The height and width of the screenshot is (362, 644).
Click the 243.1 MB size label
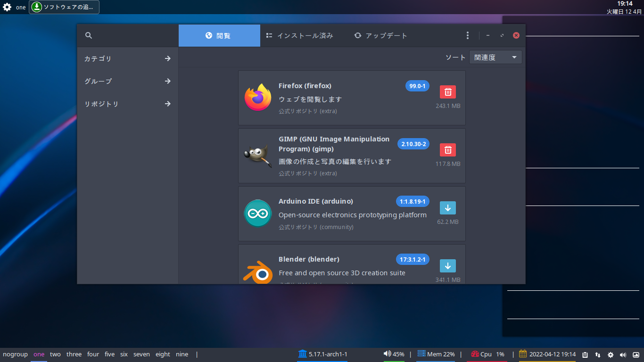point(448,106)
